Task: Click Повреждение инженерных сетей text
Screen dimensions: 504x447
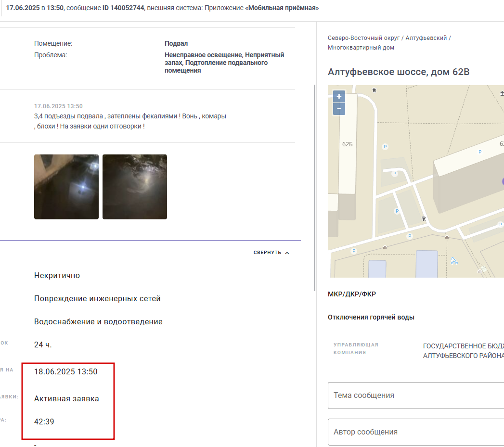Action: (97, 298)
